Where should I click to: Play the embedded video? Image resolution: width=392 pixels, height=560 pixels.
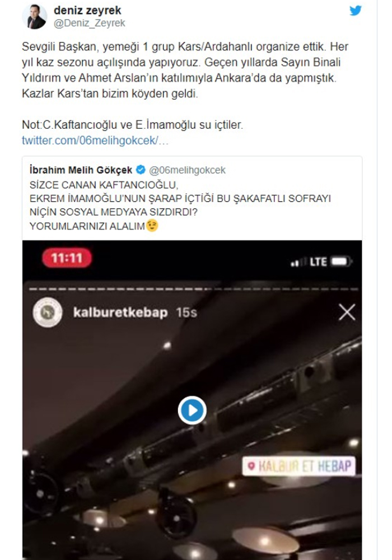[x=192, y=410]
